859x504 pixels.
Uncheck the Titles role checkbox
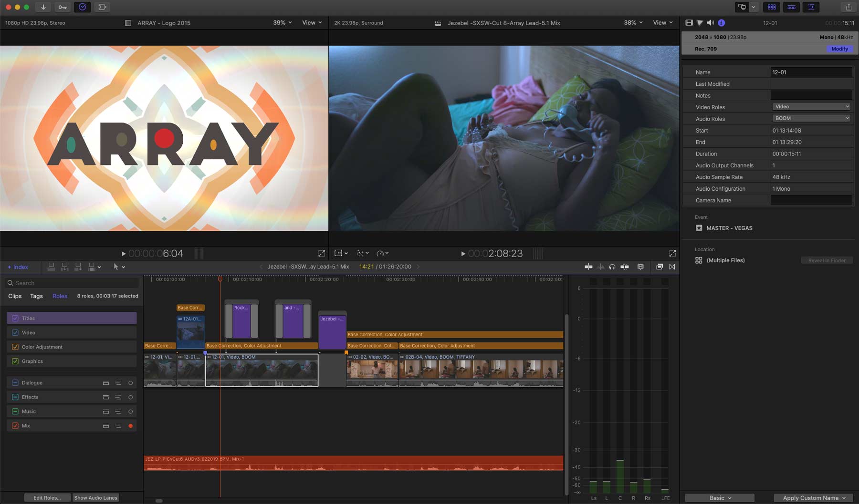[x=15, y=319]
